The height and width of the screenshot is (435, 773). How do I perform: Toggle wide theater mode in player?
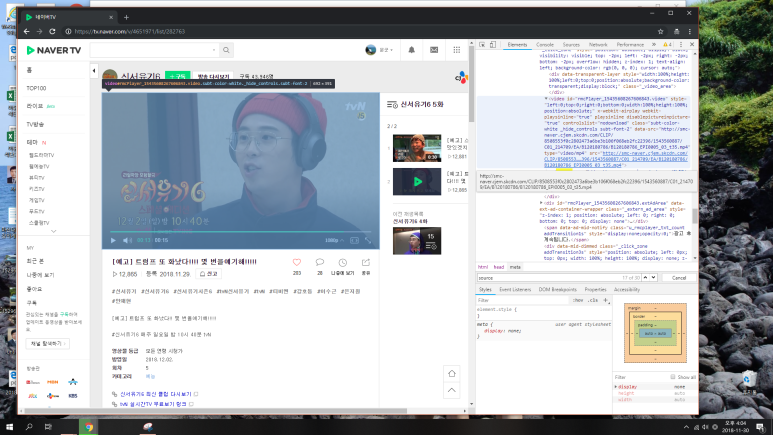[354, 240]
